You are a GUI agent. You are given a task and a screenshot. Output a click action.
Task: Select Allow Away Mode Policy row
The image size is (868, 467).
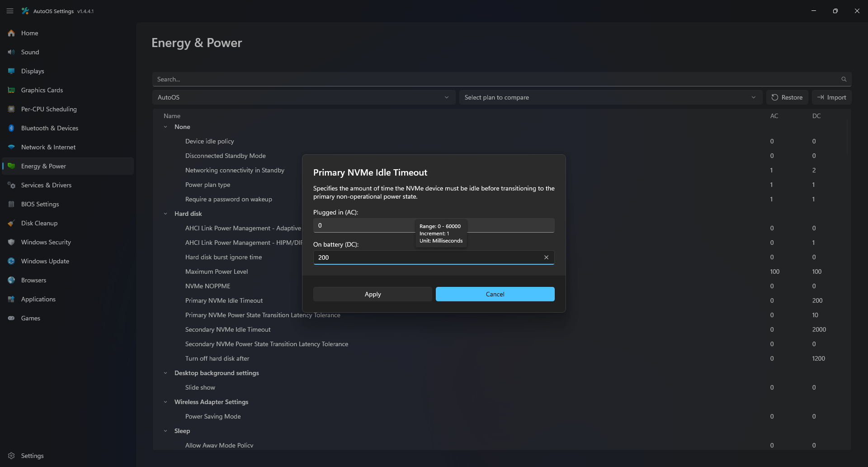(x=502, y=445)
